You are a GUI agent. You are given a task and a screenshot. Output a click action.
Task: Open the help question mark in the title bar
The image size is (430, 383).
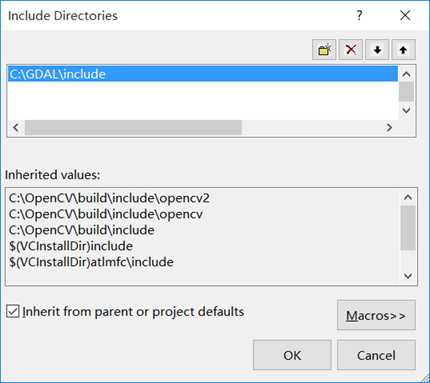pos(359,15)
